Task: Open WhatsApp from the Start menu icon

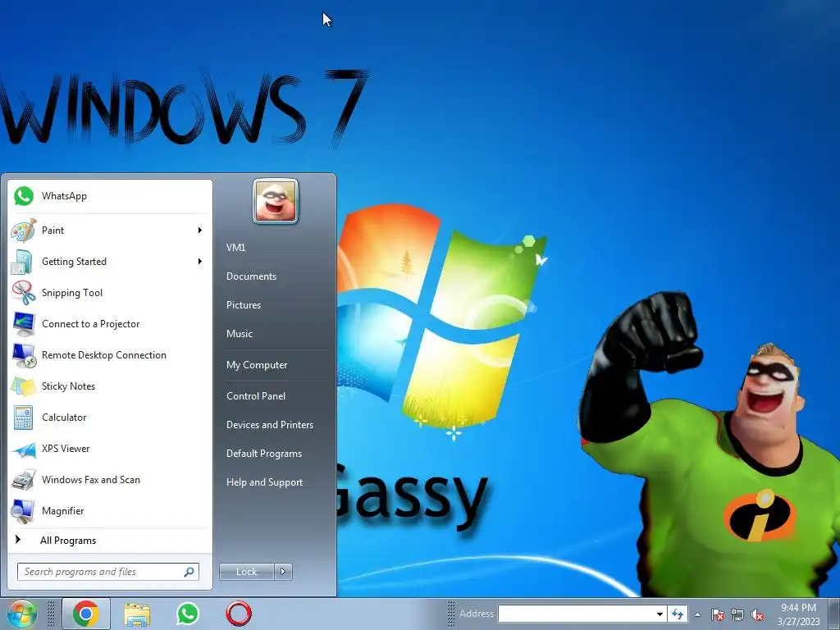Action: (24, 196)
